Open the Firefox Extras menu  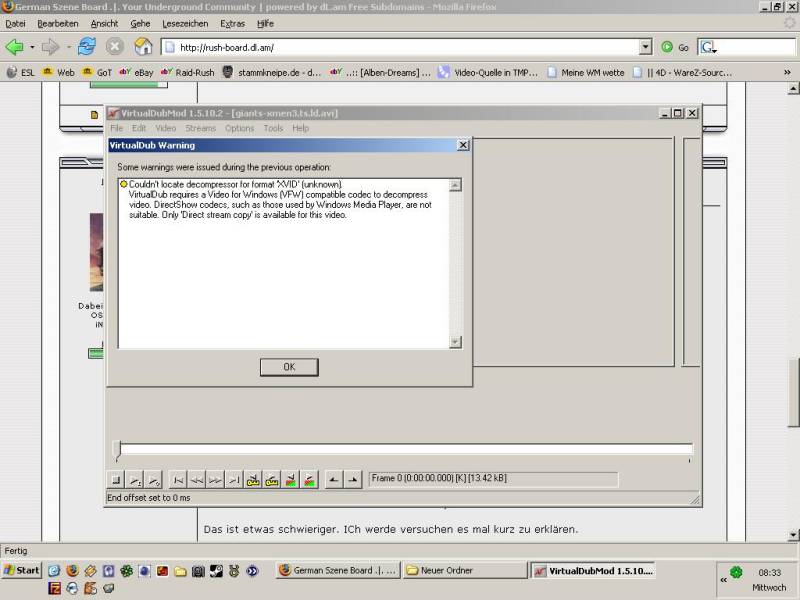[233, 23]
